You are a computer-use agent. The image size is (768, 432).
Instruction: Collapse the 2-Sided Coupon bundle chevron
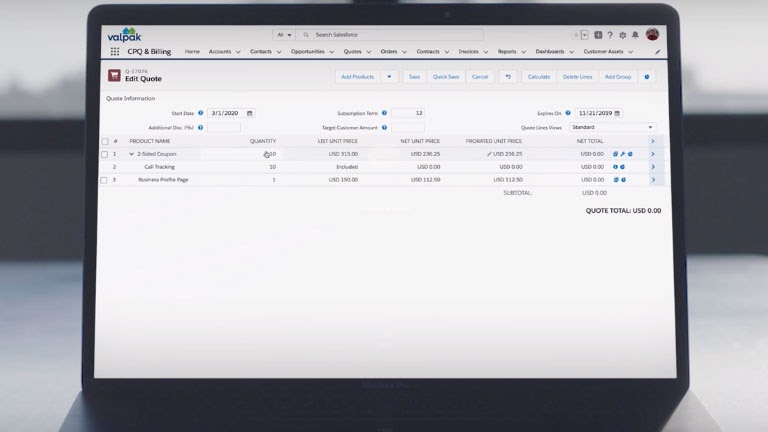tap(131, 154)
